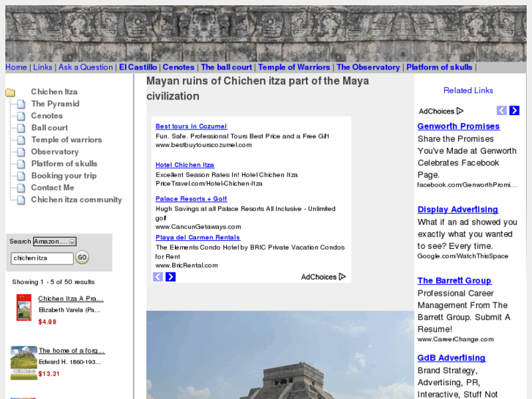Open Platform of skulls nav link
This screenshot has height=399, width=532.
(439, 67)
